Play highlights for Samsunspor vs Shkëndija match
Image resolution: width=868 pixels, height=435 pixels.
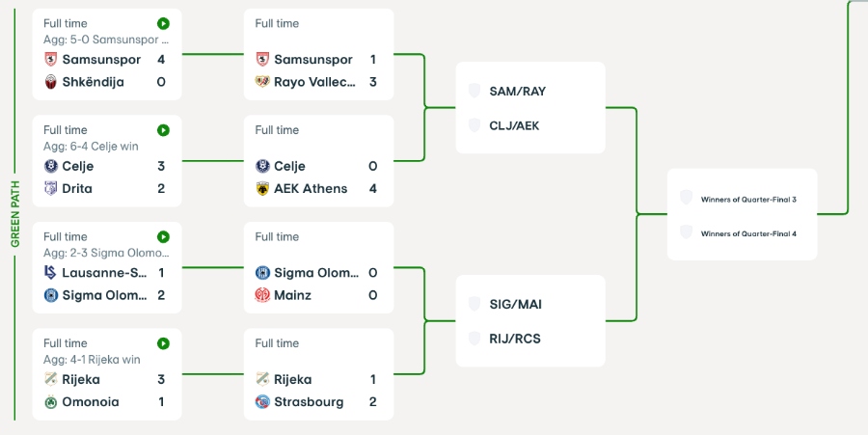(164, 23)
